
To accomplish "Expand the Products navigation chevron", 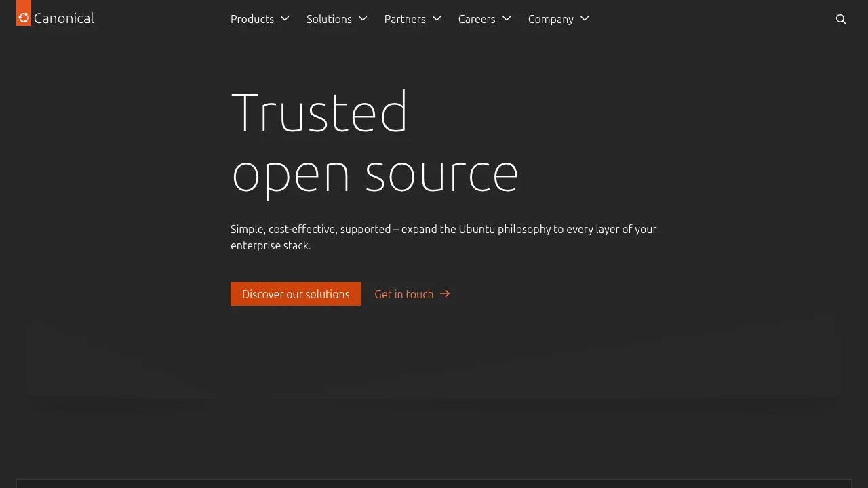I will [285, 19].
